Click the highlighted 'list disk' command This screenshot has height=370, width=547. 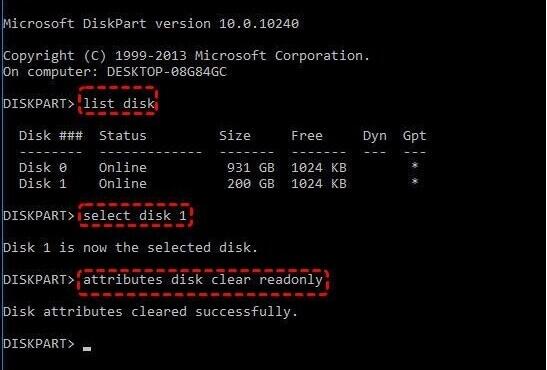(x=119, y=104)
